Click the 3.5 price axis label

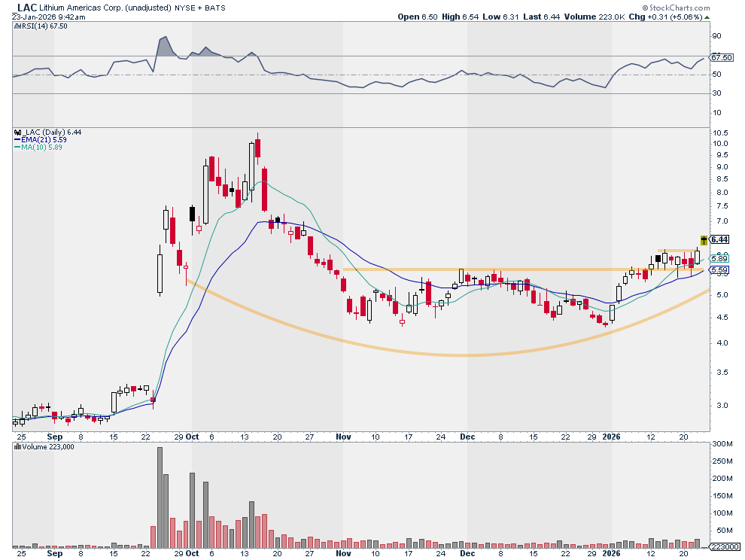click(722, 373)
